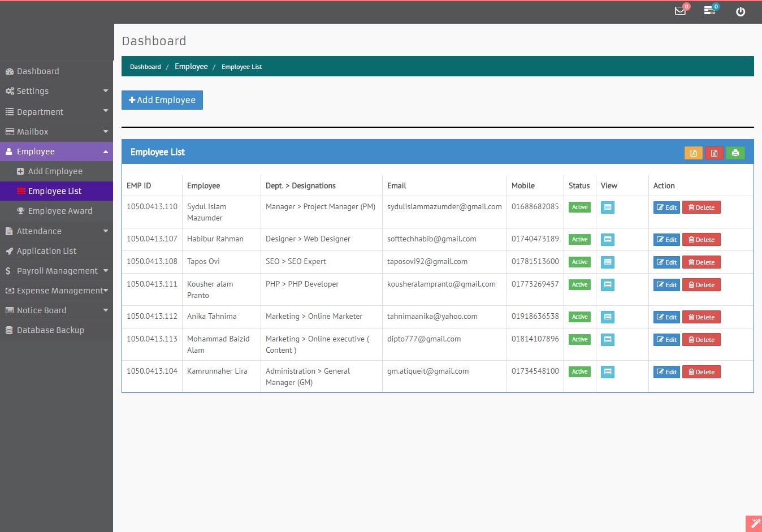Click the magic wand icon at bottom corner
The width and height of the screenshot is (762, 532).
[x=754, y=524]
